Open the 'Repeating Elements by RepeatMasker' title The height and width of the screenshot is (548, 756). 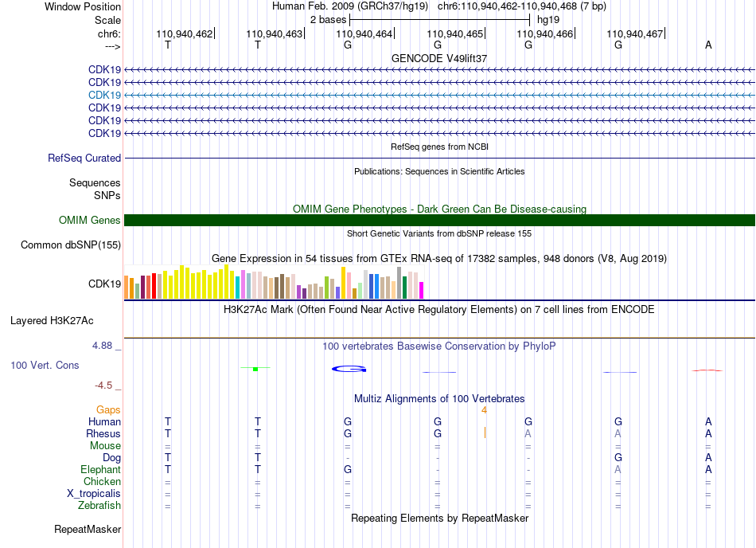[439, 518]
